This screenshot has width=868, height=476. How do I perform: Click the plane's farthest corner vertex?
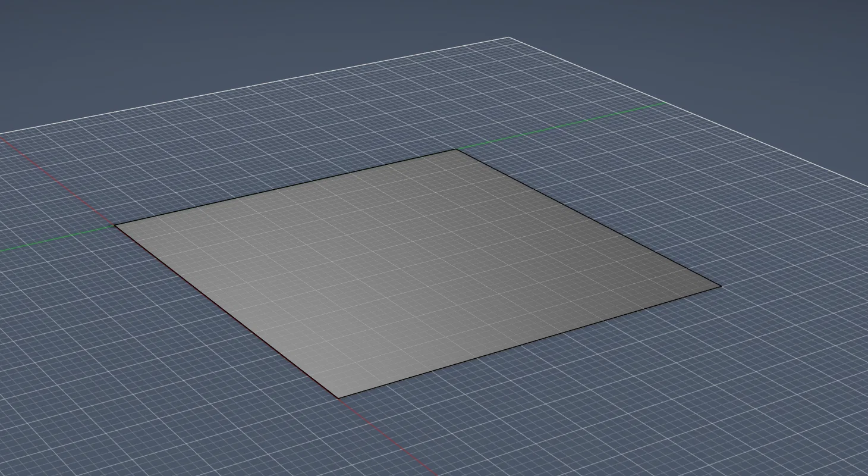coord(456,149)
